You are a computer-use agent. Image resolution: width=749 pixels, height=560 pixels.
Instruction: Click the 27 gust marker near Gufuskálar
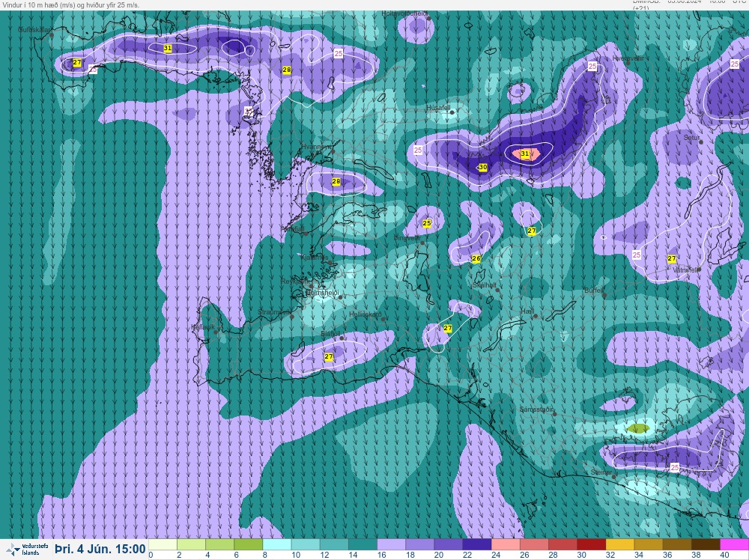[77, 63]
